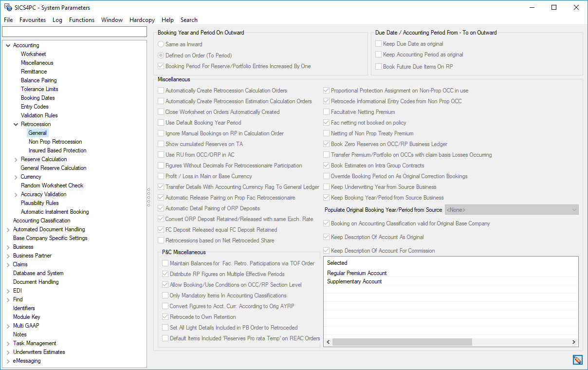Click the SICS4PC application icon in title bar
Image resolution: width=588 pixels, height=370 pixels.
tap(8, 7)
